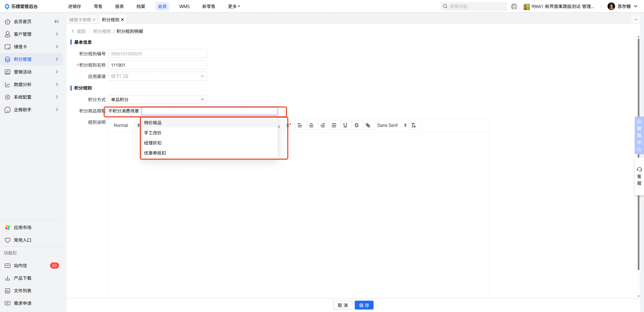Collapse the sidebar using the arrow icon
Viewport: 644px width, 312px height.
coord(56,21)
